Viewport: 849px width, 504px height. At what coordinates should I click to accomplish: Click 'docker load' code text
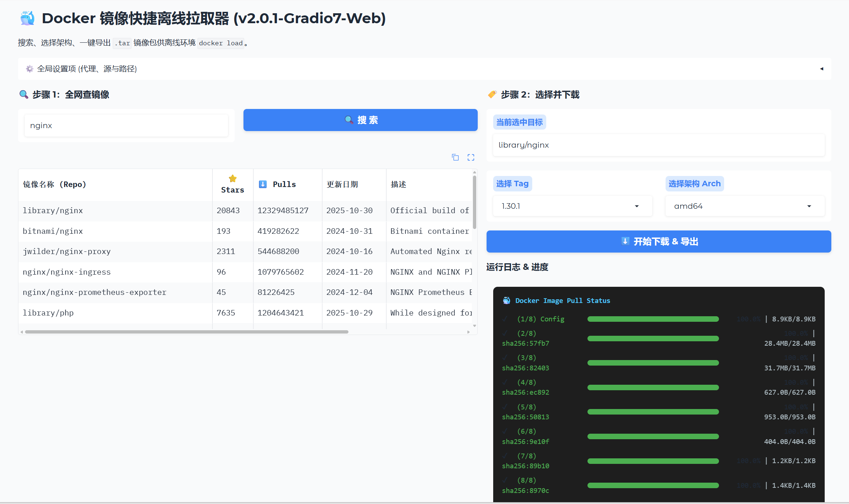[x=221, y=43]
